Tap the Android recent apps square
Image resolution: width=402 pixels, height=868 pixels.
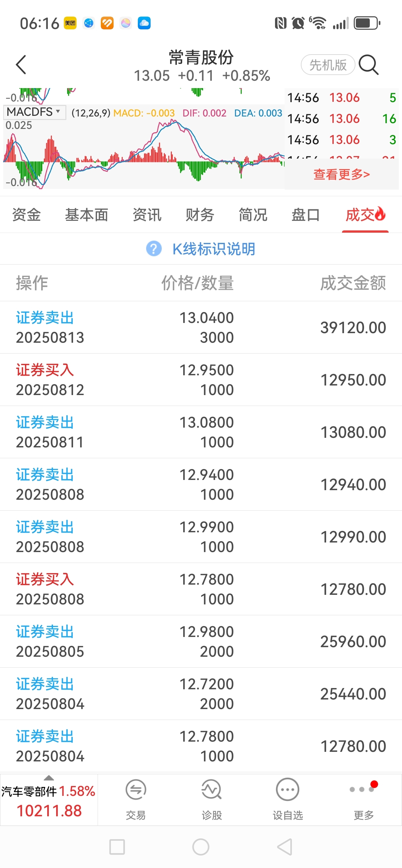click(117, 847)
